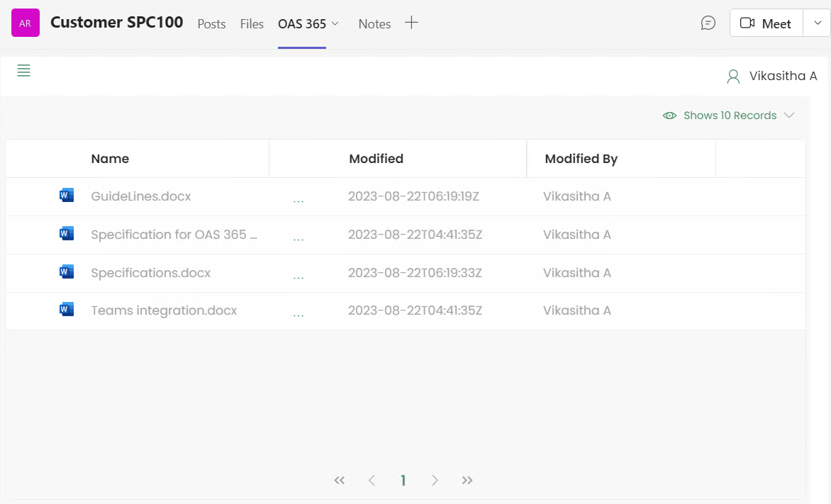
Task: Click the Word icon beside Teams integration.docx
Action: pos(67,310)
